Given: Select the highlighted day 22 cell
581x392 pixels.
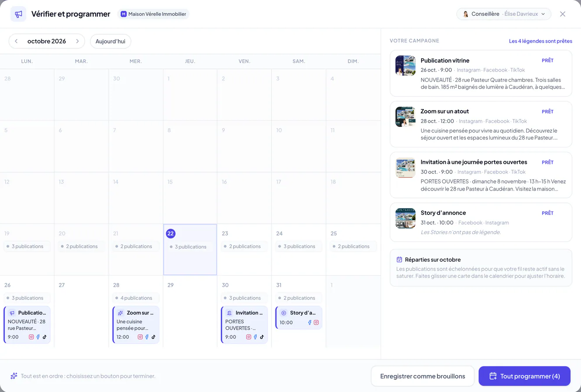Looking at the screenshot, I should [x=190, y=249].
